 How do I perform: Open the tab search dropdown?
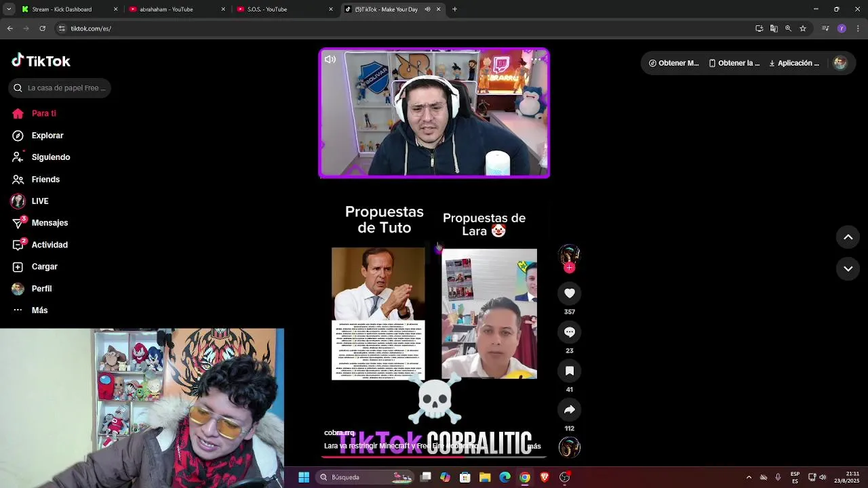9,9
